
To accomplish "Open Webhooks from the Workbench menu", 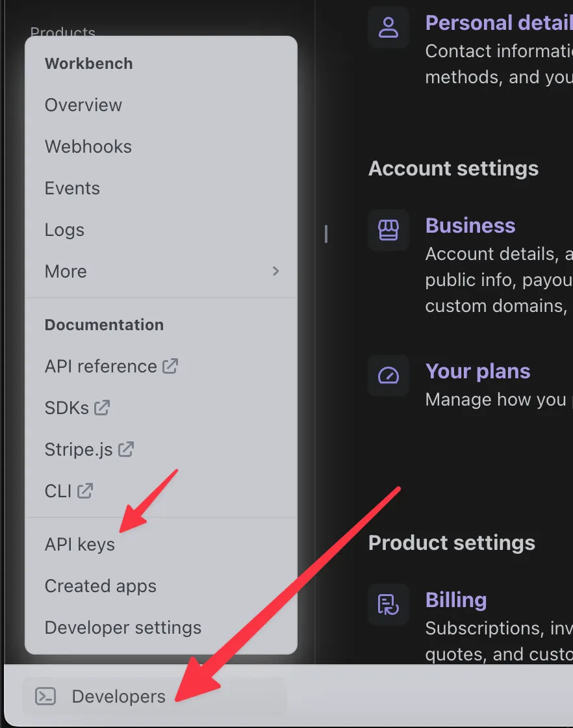I will click(x=88, y=146).
